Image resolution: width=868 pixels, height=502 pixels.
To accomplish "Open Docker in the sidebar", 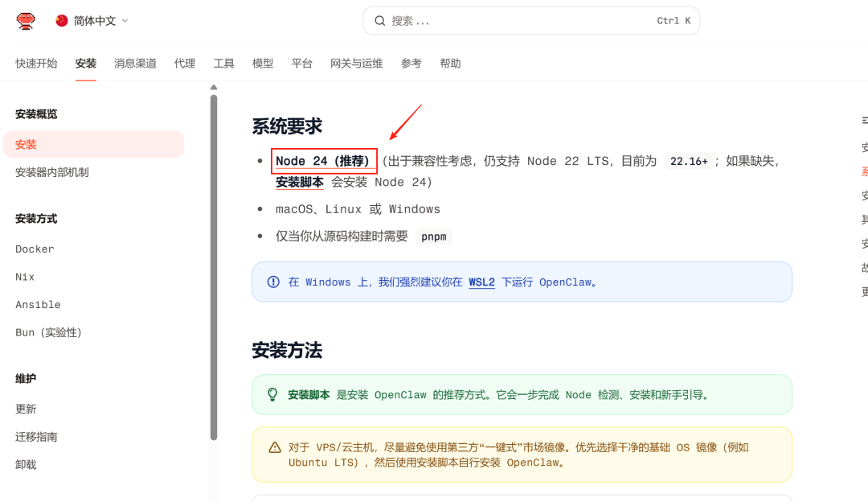I will [x=35, y=249].
